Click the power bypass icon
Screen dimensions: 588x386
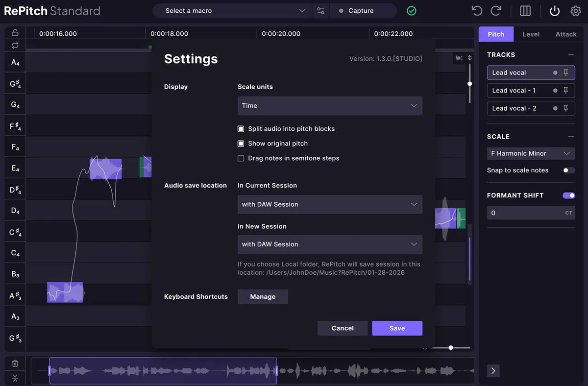[x=554, y=10]
